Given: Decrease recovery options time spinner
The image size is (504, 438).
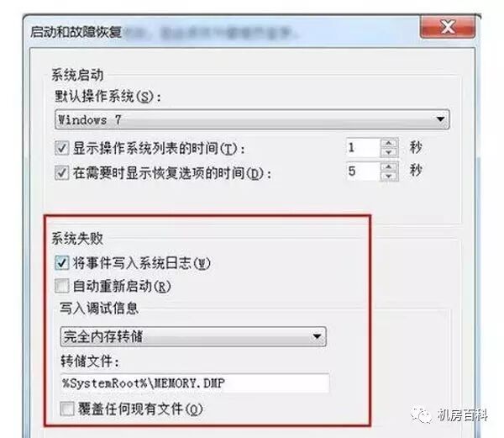Looking at the screenshot, I should (389, 176).
